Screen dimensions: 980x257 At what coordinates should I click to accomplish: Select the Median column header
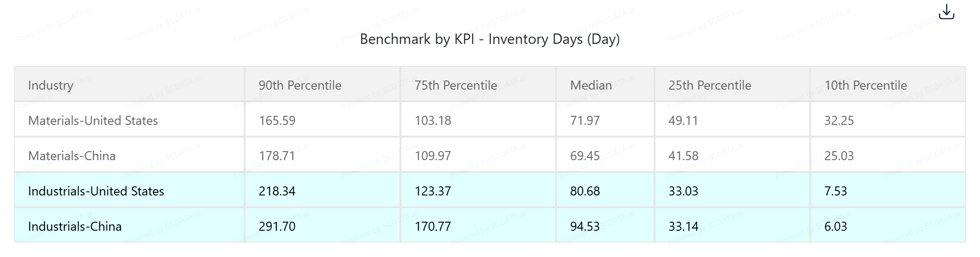coord(591,85)
